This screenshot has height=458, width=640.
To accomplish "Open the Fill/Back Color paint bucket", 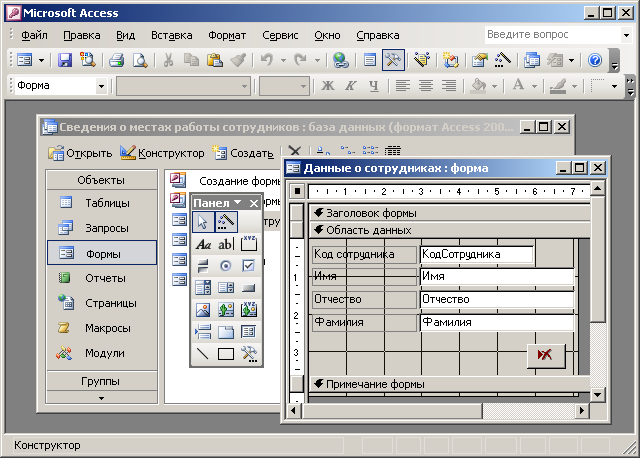I will [479, 86].
